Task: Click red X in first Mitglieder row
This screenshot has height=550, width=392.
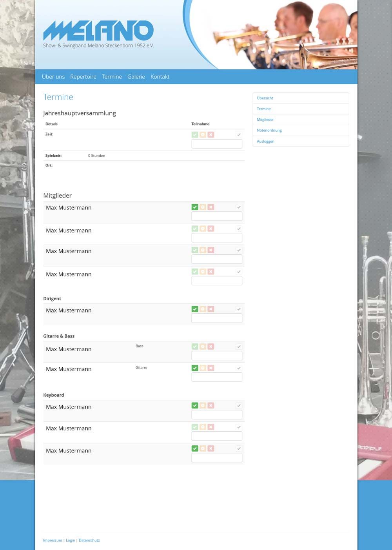Action: tap(211, 207)
